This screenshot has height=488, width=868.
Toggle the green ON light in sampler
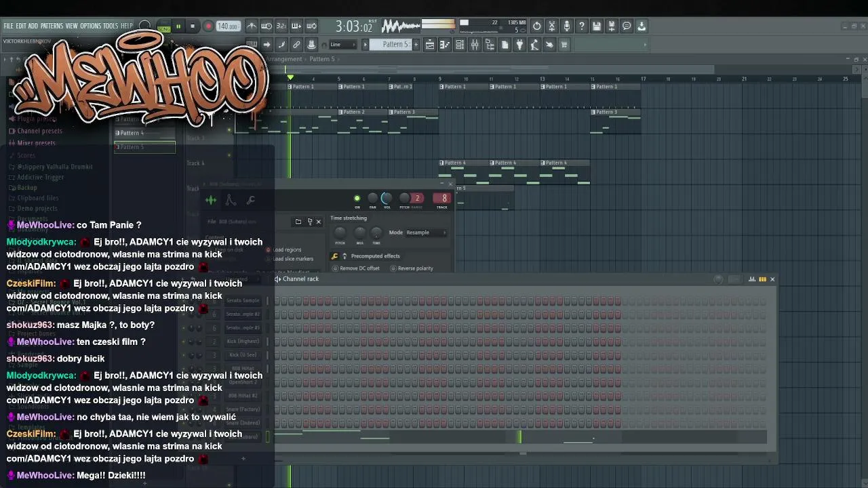pos(357,199)
